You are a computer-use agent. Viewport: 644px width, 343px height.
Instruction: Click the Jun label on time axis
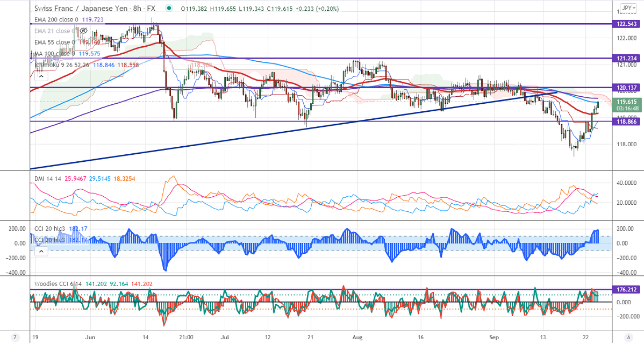pos(90,337)
